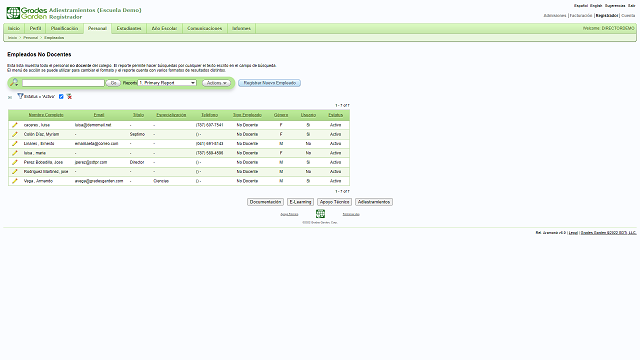Open the Comunicaciones tab
The width and height of the screenshot is (640, 360).
tap(204, 28)
